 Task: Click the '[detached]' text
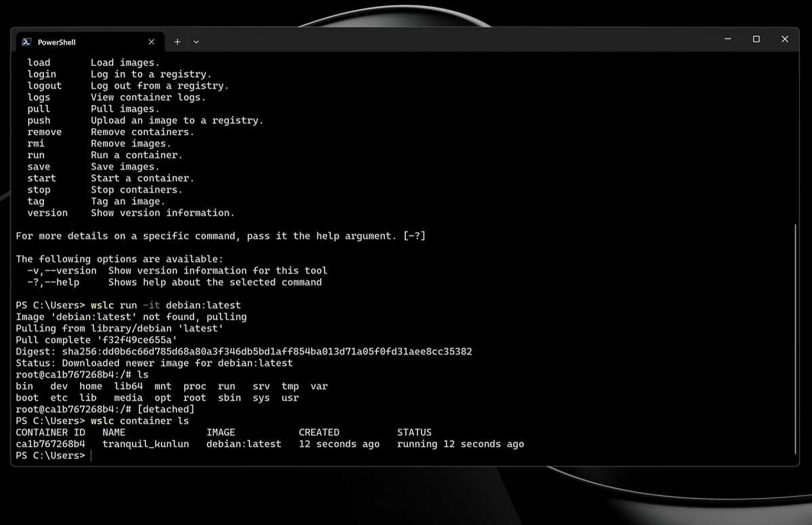pos(166,409)
